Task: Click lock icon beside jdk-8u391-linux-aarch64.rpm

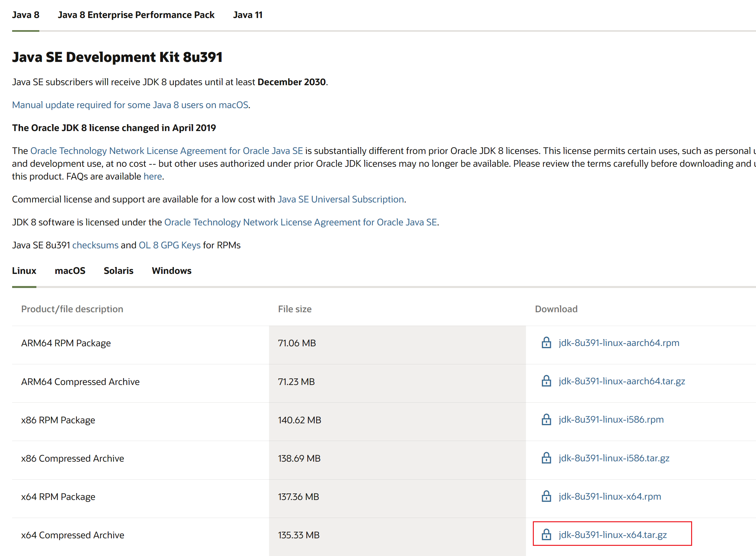Action: (546, 343)
